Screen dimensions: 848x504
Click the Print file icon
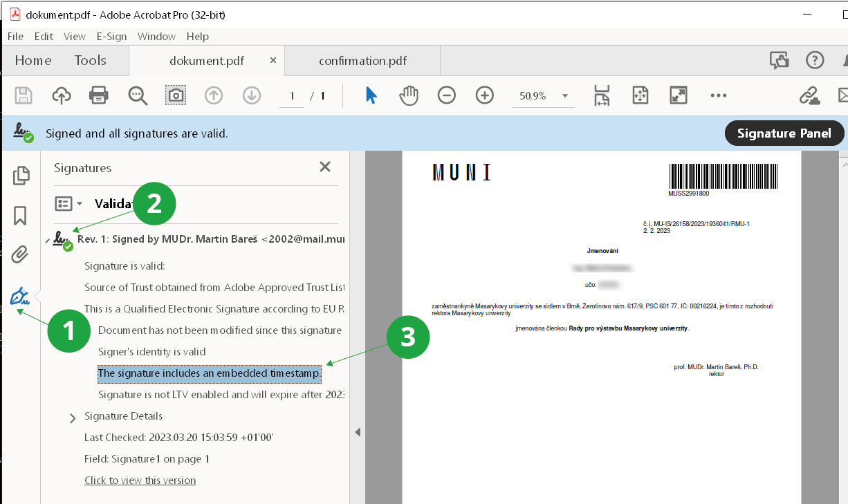(99, 95)
